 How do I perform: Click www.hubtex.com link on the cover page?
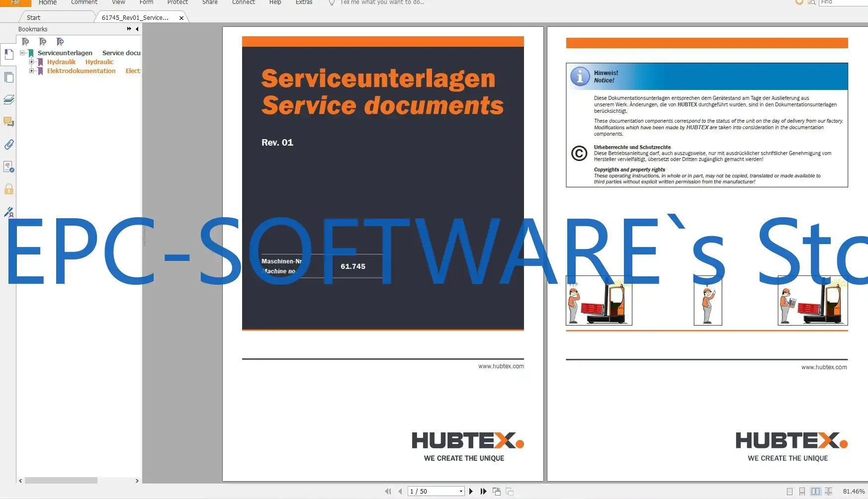tap(501, 366)
